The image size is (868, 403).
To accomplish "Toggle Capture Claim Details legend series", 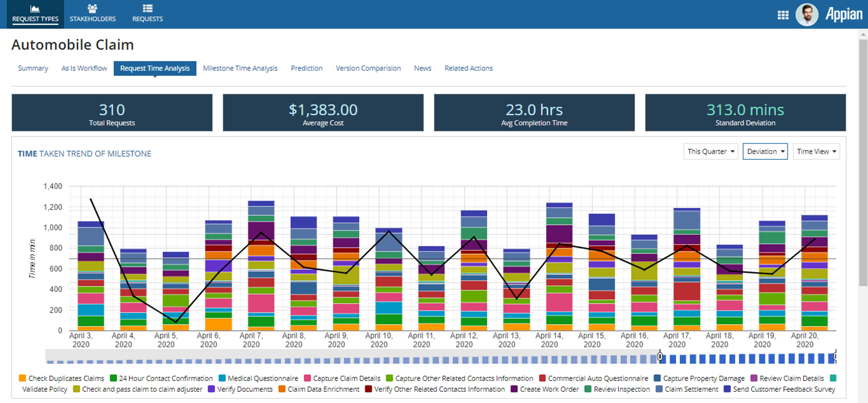I will point(342,378).
